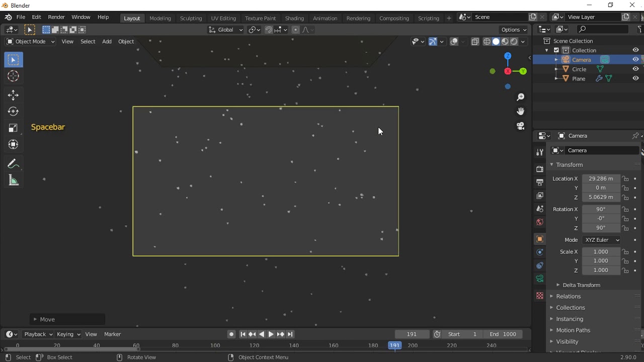Click the Location X value field
Image resolution: width=644 pixels, height=362 pixels.
pos(601,179)
